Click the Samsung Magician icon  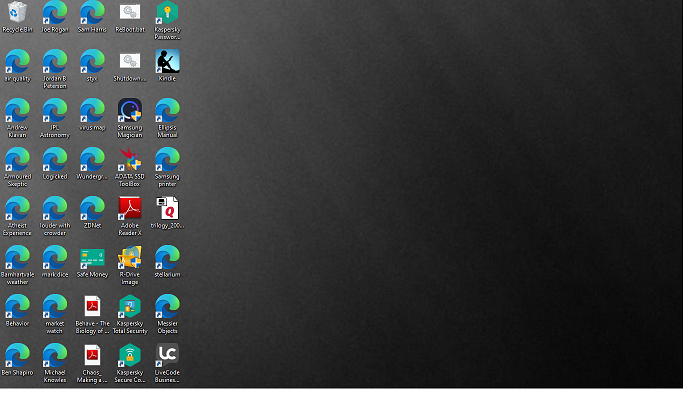pos(130,110)
